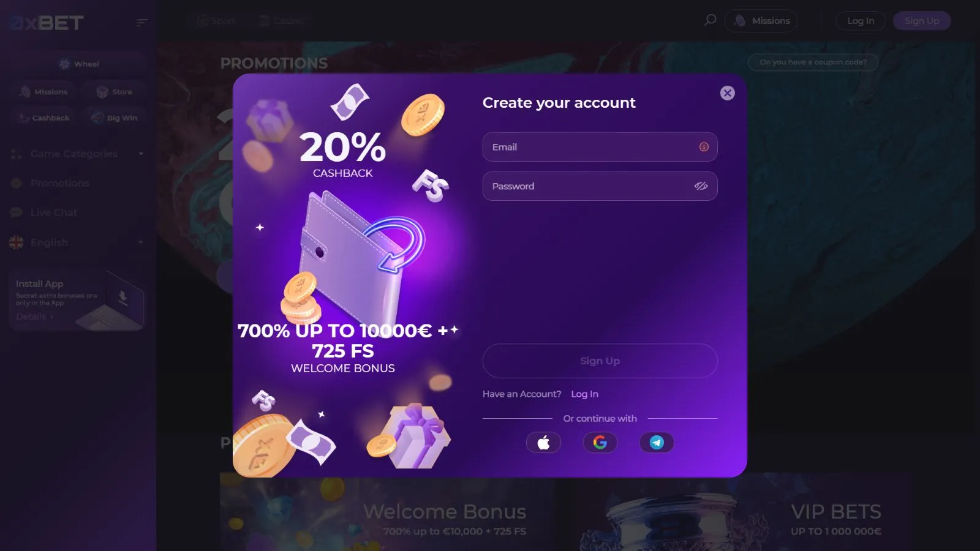Follow the Log In link under form
The width and height of the screenshot is (980, 551).
pos(584,394)
